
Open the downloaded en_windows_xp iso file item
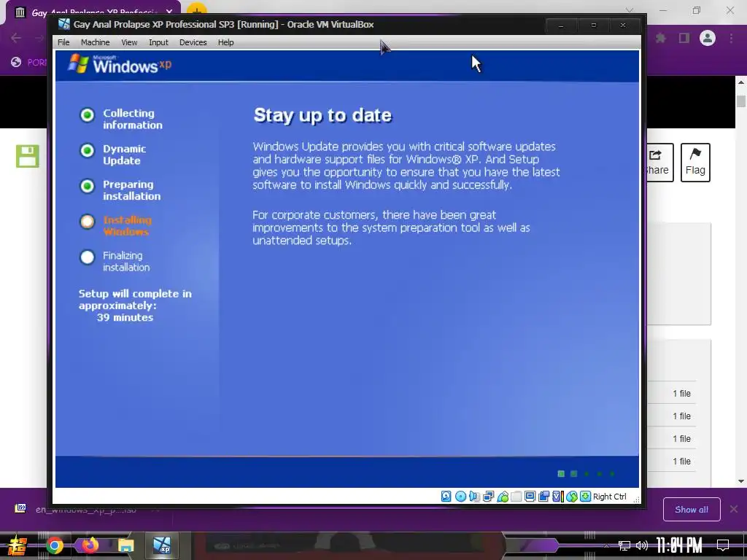(x=86, y=510)
